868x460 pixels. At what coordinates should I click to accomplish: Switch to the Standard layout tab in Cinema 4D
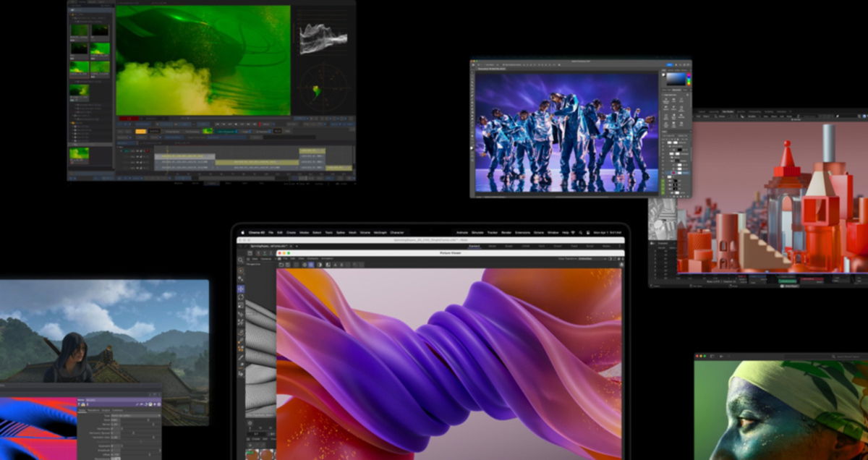[475, 246]
